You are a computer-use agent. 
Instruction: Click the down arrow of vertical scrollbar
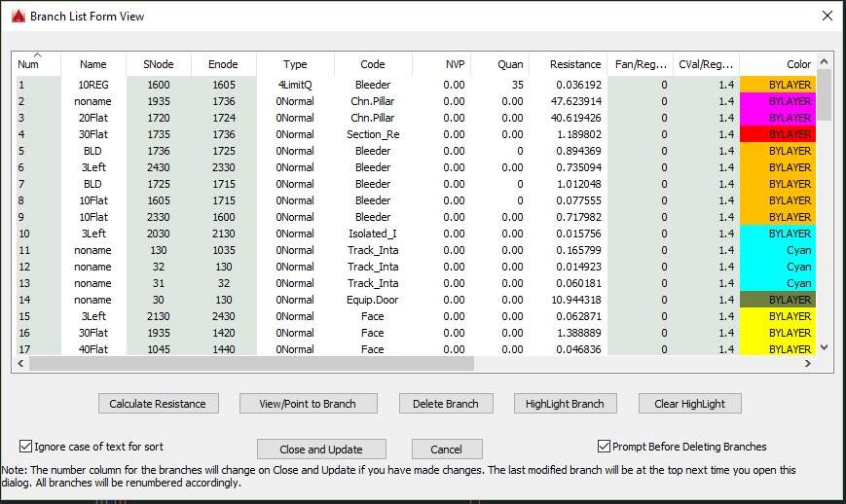[x=824, y=347]
